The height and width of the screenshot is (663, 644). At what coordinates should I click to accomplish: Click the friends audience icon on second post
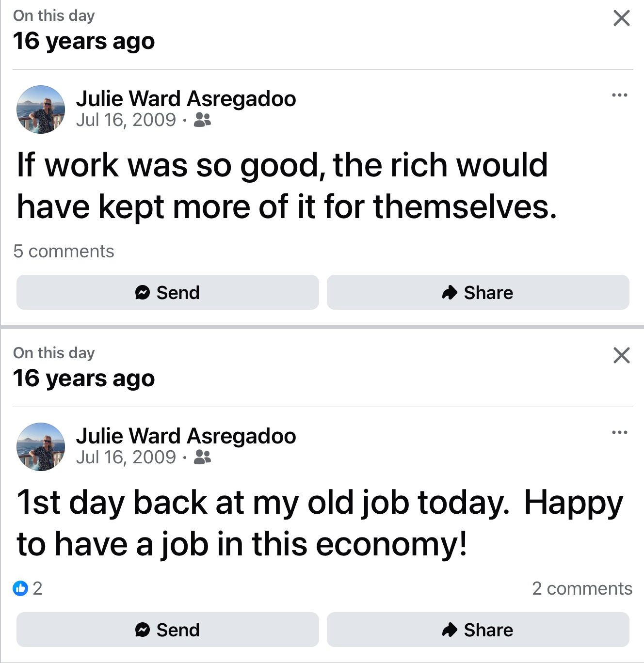pos(202,457)
